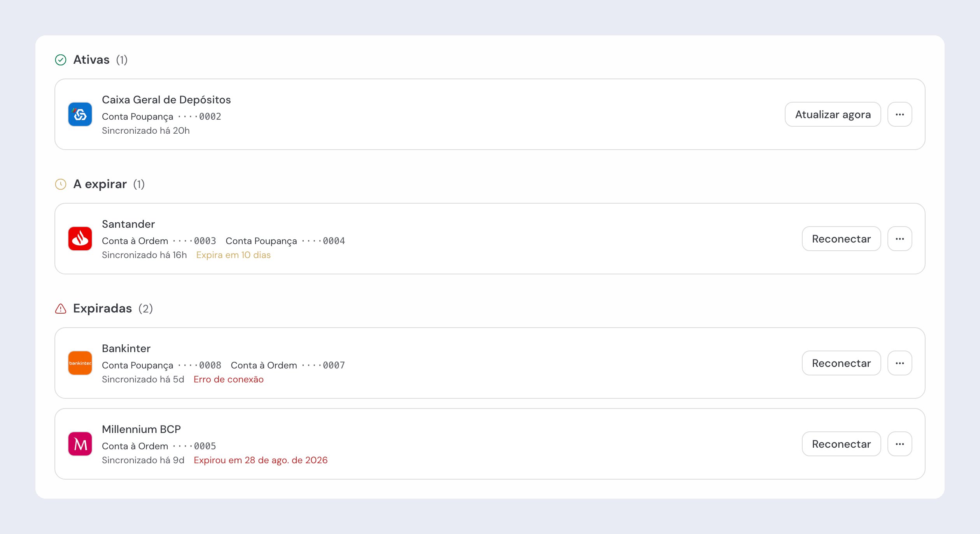Click the green check icon beside Ativas

(61, 60)
